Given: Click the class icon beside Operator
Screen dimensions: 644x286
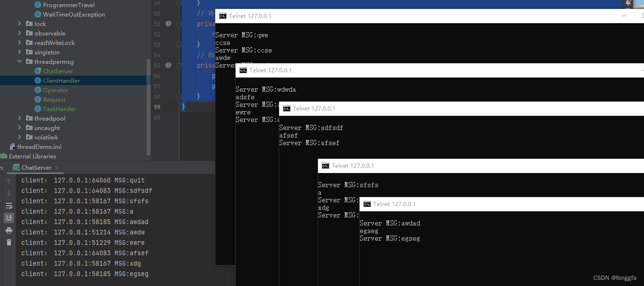Looking at the screenshot, I should 38,90.
